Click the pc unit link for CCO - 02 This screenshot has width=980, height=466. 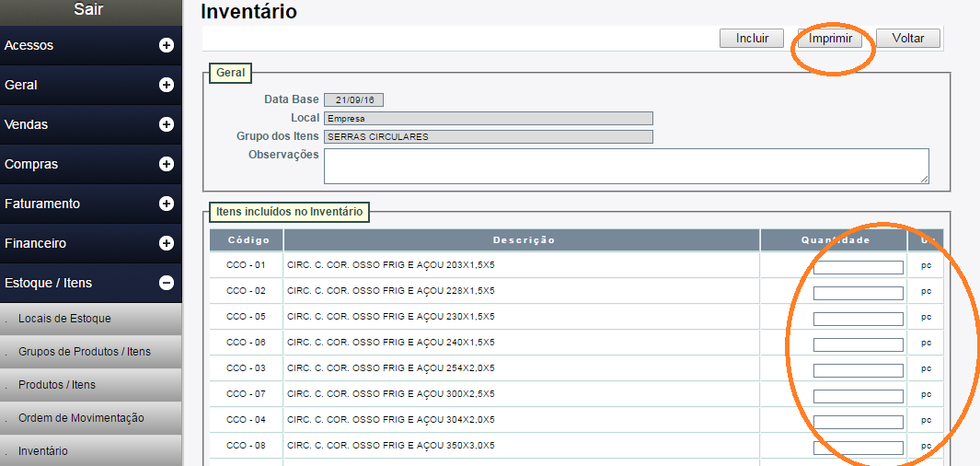tap(926, 291)
